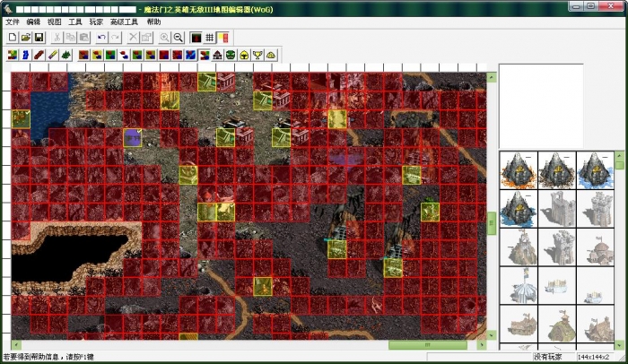Redo the last undone edit
The height and width of the screenshot is (364, 628).
point(116,38)
